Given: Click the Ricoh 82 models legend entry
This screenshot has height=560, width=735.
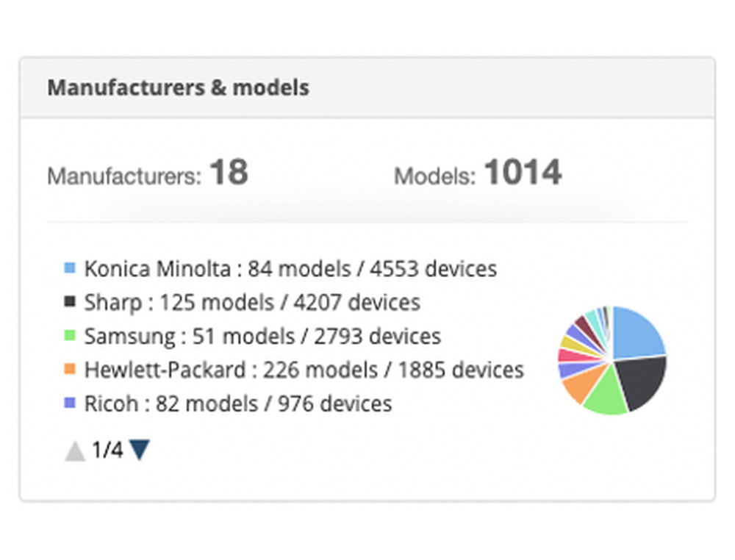Looking at the screenshot, I should pyautogui.click(x=237, y=403).
